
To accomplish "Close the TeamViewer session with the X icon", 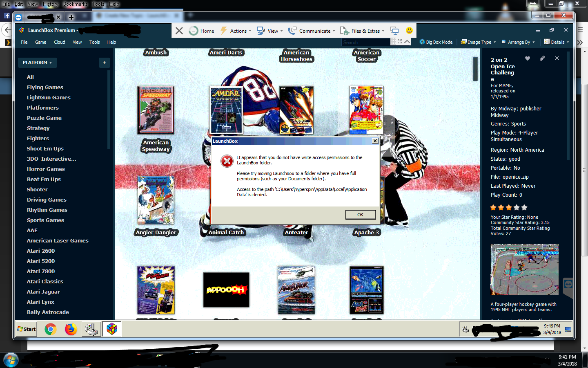I will click(179, 31).
